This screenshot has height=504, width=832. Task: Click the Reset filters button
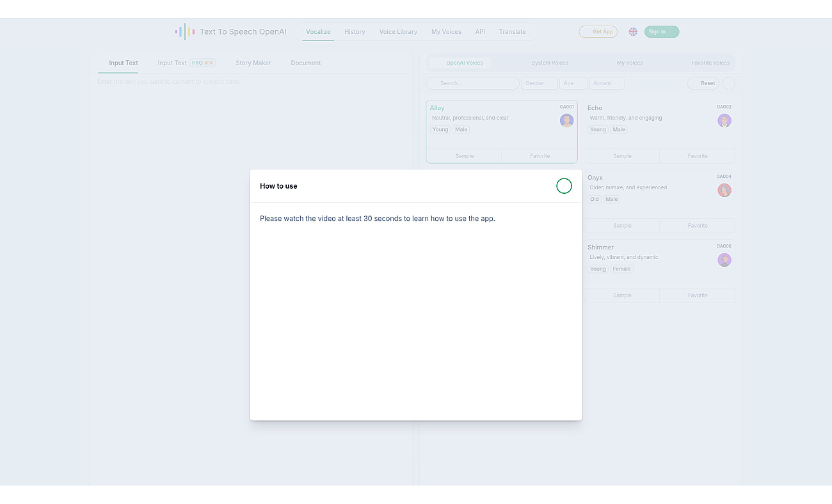tap(703, 83)
